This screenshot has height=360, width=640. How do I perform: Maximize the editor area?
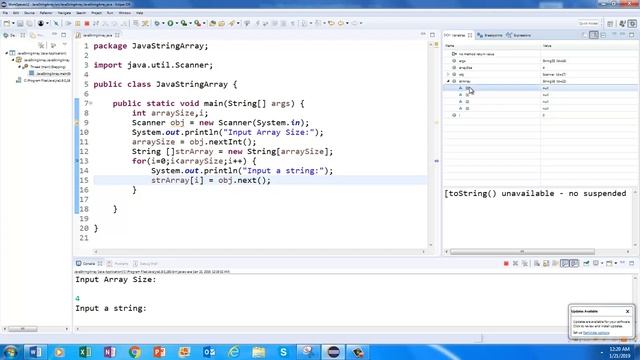coord(432,35)
